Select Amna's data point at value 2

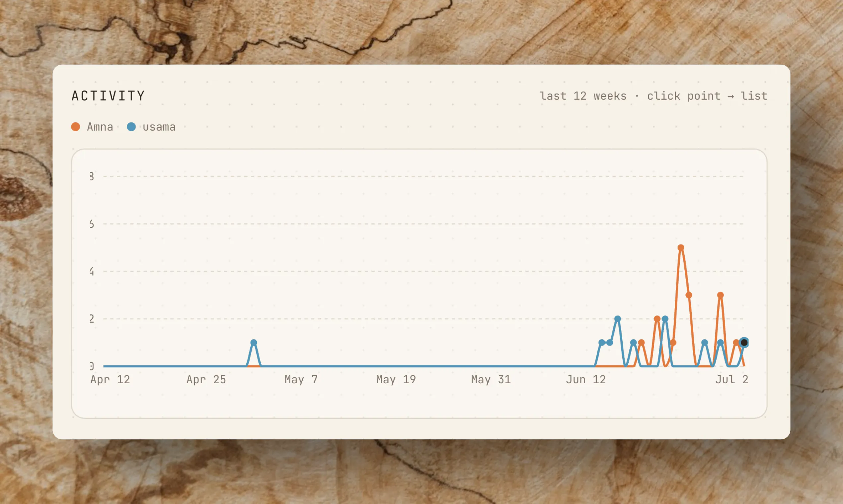657,319
